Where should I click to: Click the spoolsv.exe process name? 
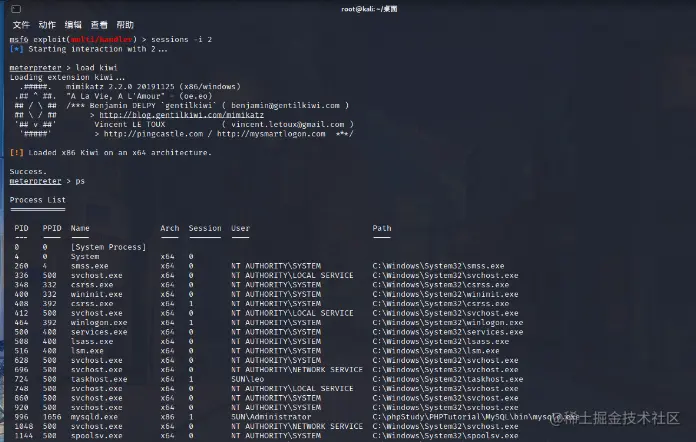pos(96,436)
